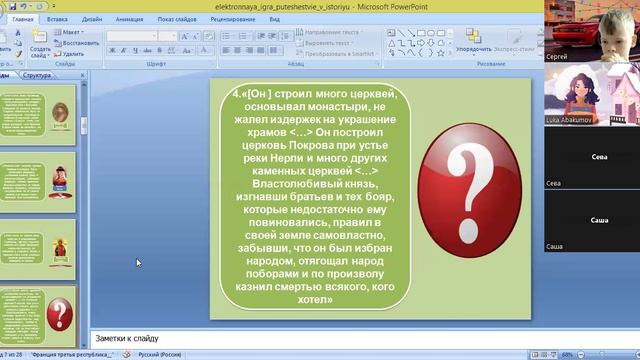Open the font size combo box
Screen dimensions: 640x360
click(x=168, y=36)
